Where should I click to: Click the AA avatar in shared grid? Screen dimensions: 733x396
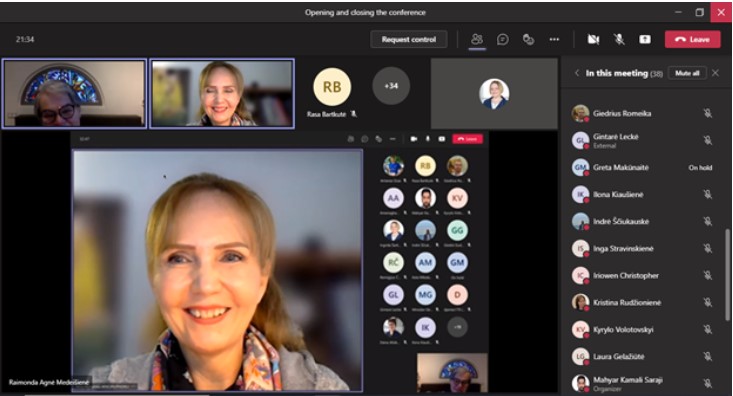[x=393, y=198]
